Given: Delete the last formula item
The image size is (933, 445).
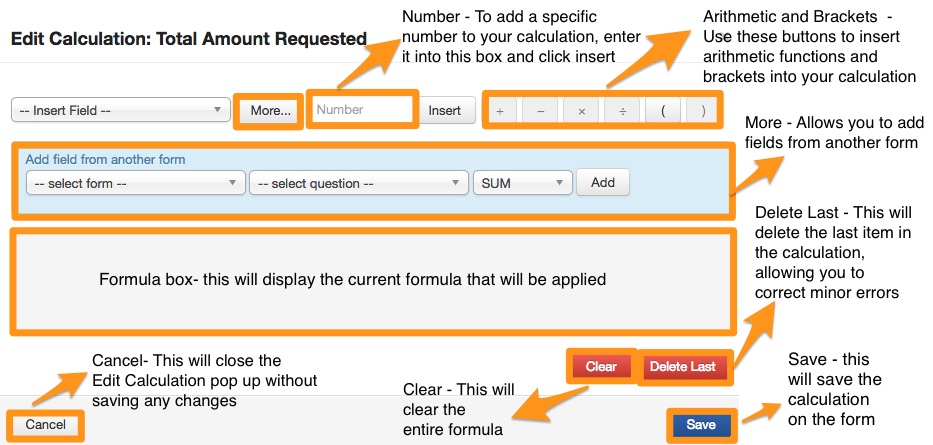Looking at the screenshot, I should [684, 367].
